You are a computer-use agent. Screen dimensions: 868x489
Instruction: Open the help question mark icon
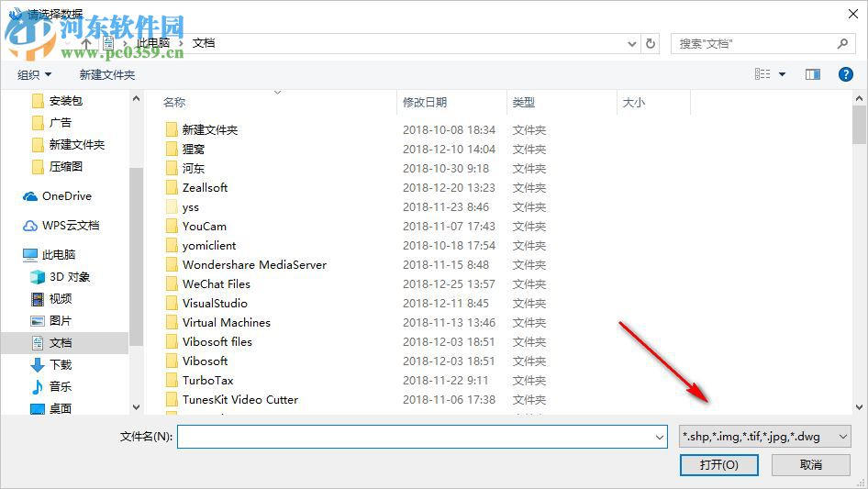pos(845,74)
